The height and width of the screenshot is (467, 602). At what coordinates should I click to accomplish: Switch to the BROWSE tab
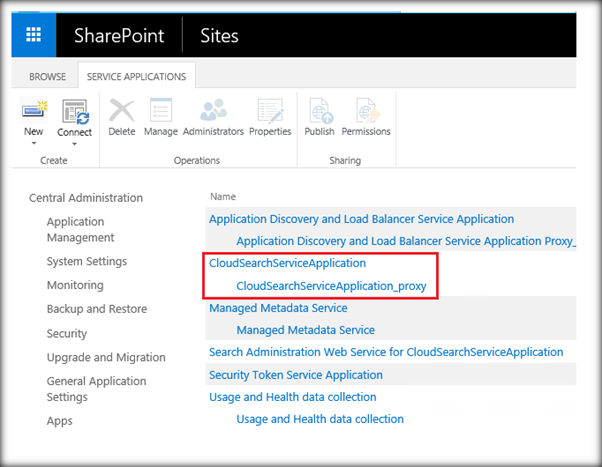pos(47,76)
